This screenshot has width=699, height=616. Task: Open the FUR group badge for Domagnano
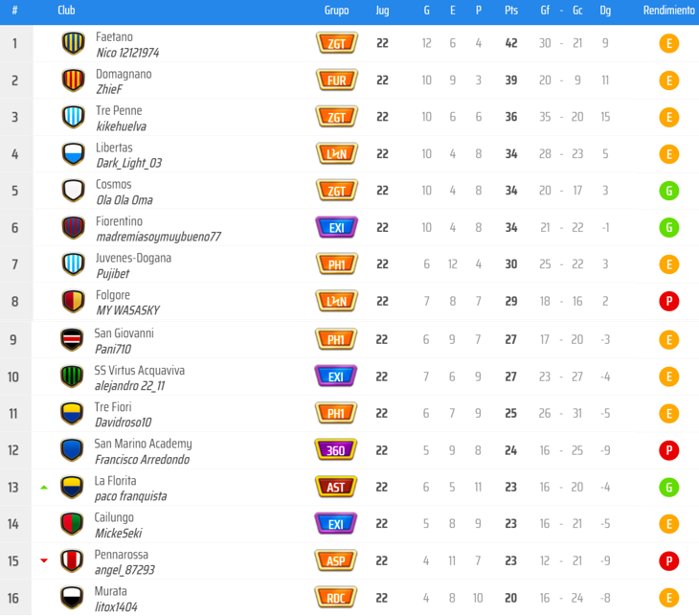(x=336, y=80)
